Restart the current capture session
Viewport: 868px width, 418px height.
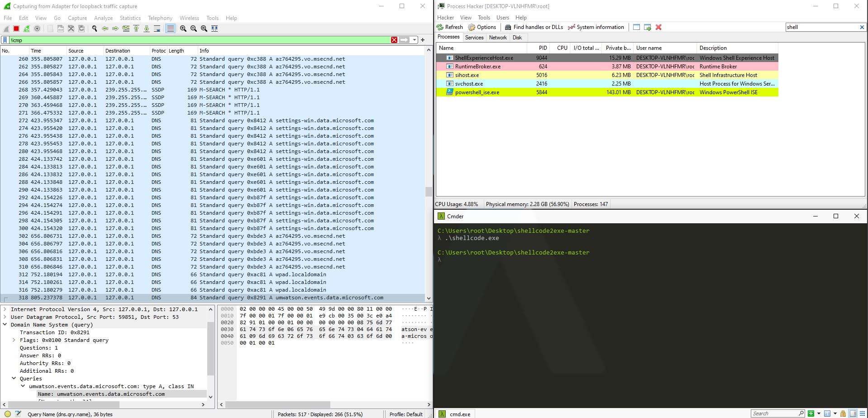pos(26,28)
